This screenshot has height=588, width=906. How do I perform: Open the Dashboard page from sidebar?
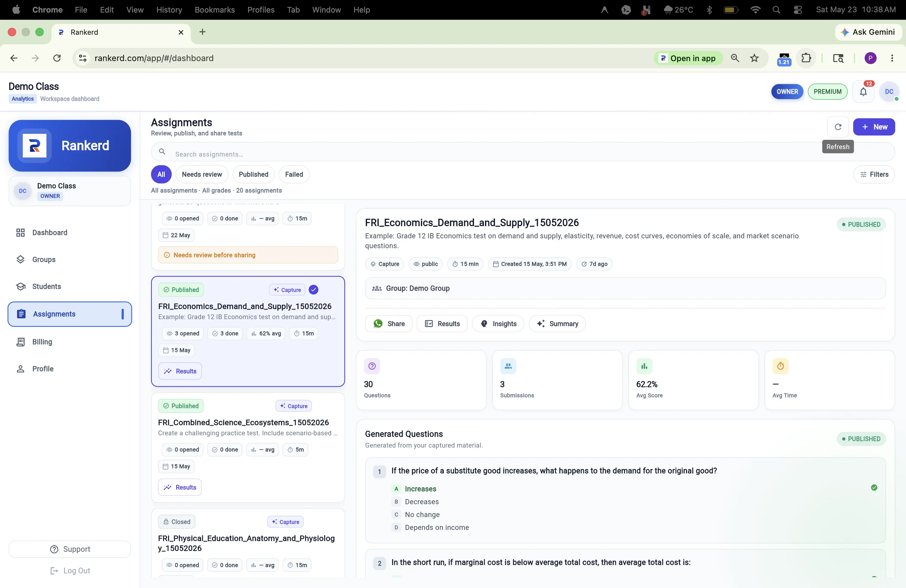70,232
